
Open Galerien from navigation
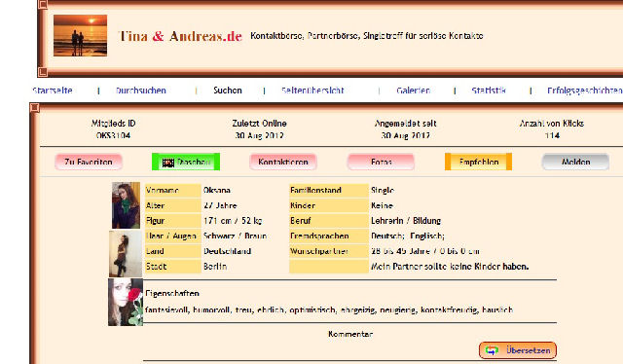pyautogui.click(x=413, y=91)
